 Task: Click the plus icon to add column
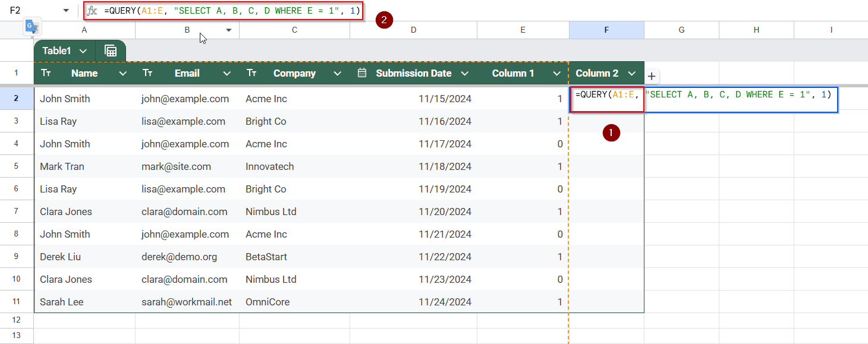tap(652, 76)
